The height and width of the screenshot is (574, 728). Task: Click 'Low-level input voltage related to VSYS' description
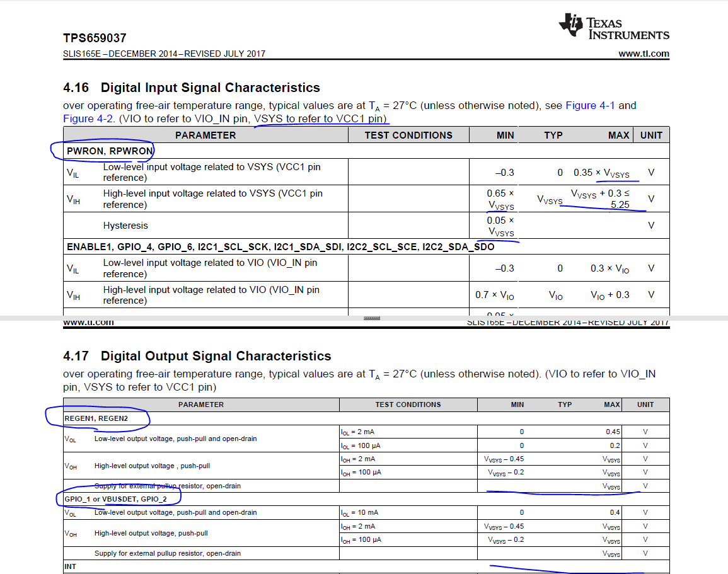(212, 172)
